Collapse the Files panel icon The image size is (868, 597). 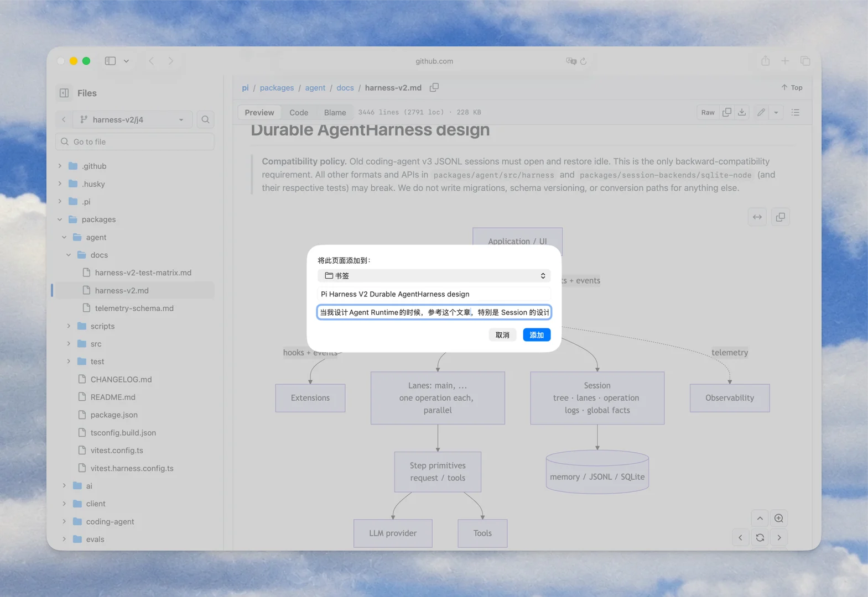pyautogui.click(x=64, y=93)
